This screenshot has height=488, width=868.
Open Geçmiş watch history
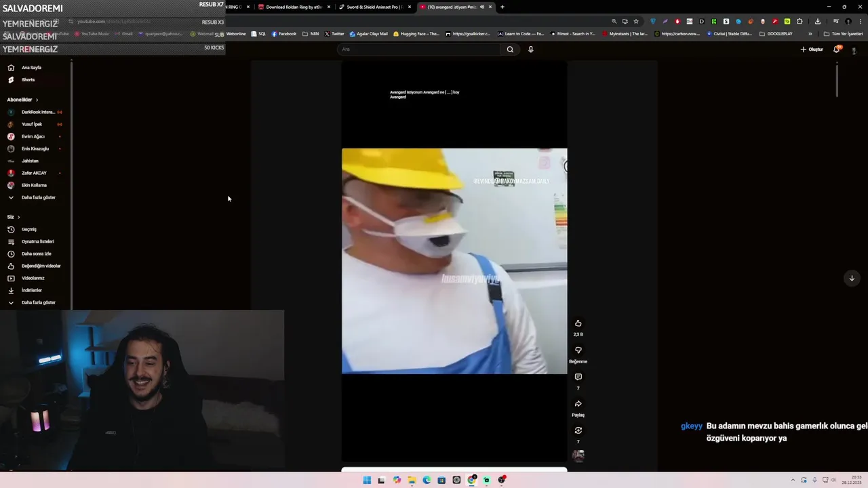[x=35, y=229]
